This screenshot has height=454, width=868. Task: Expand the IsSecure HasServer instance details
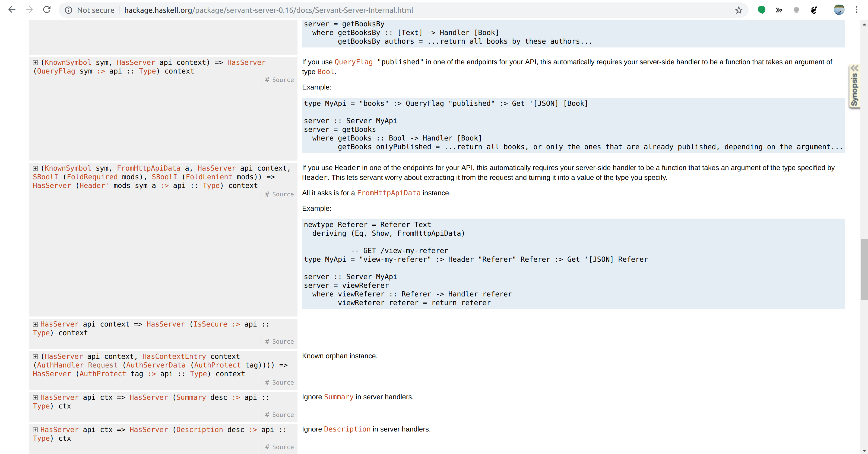(35, 324)
